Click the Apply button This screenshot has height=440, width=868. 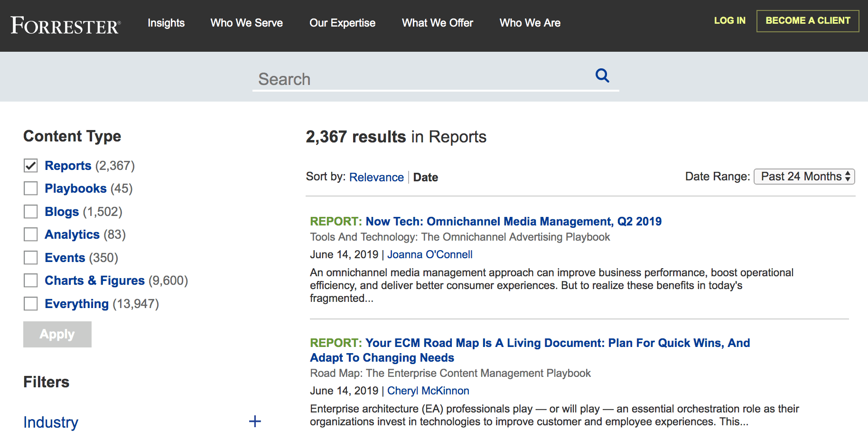coord(57,334)
